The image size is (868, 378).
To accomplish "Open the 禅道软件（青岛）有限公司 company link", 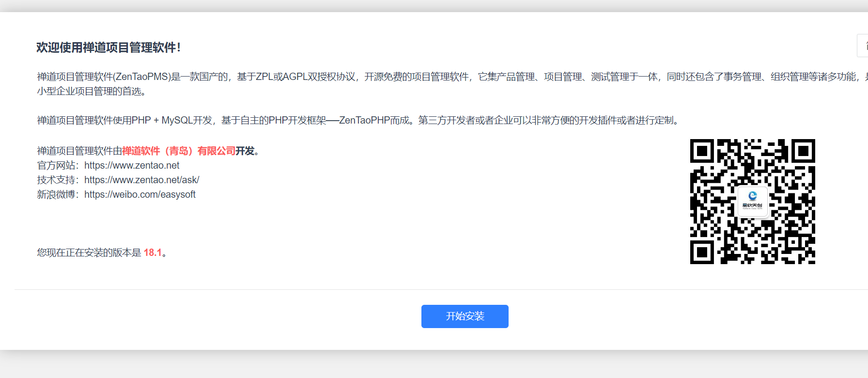I will pos(179,151).
